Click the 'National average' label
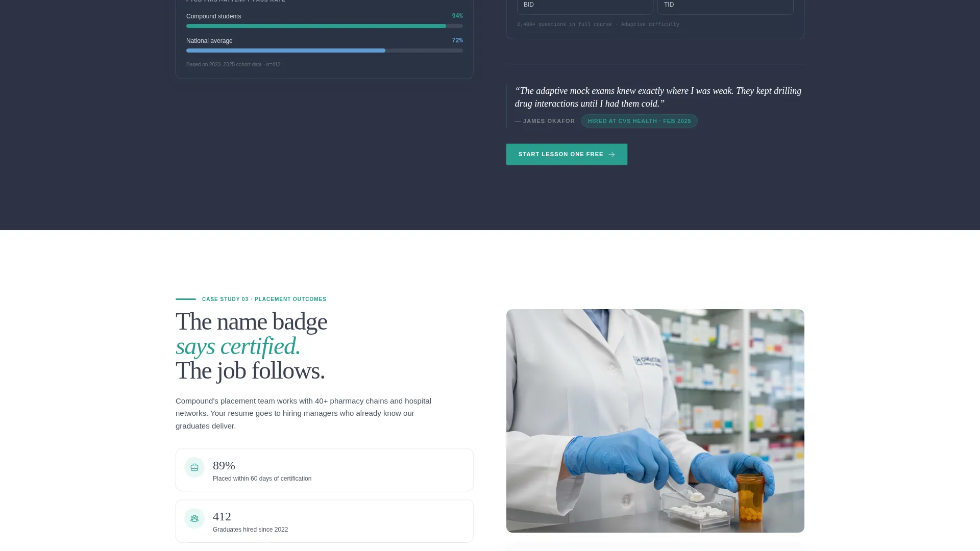 [x=209, y=41]
